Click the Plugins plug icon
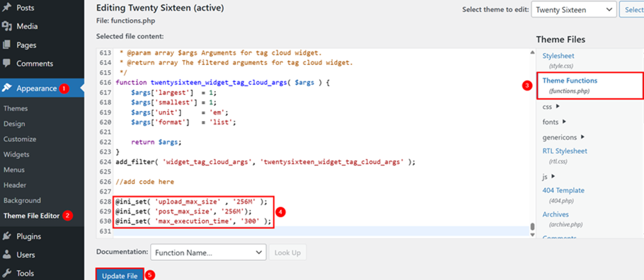644x280 pixels. tap(6, 236)
